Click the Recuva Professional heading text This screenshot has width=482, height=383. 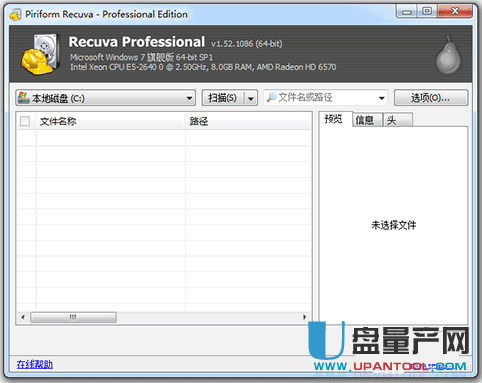(x=137, y=42)
